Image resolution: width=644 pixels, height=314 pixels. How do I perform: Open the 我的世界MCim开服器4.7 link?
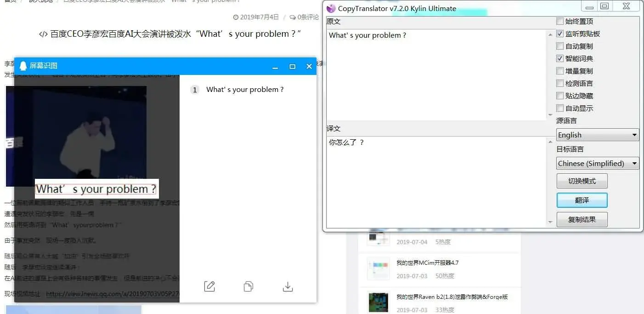tap(427, 263)
